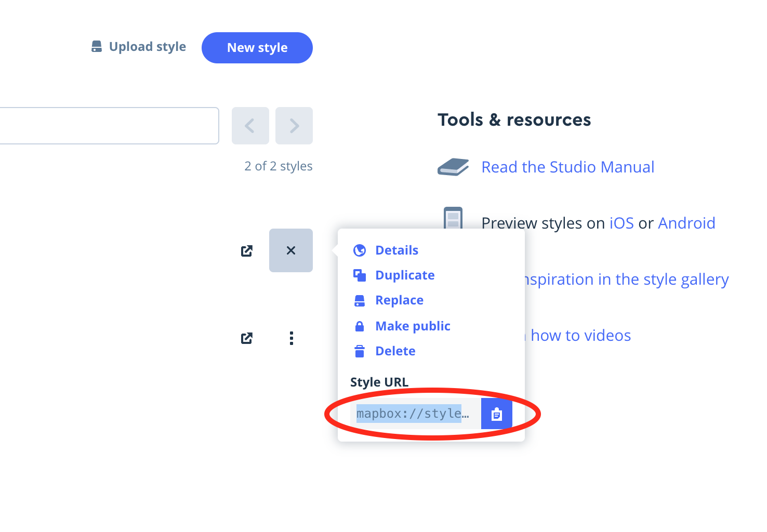The image size is (767, 532).
Task: Open the second style's three-dot menu
Action: pos(291,339)
